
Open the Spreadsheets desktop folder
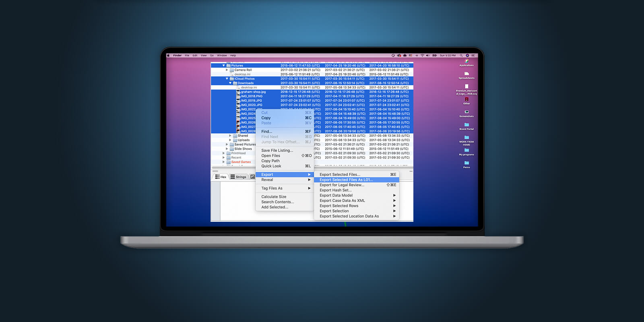point(466,74)
